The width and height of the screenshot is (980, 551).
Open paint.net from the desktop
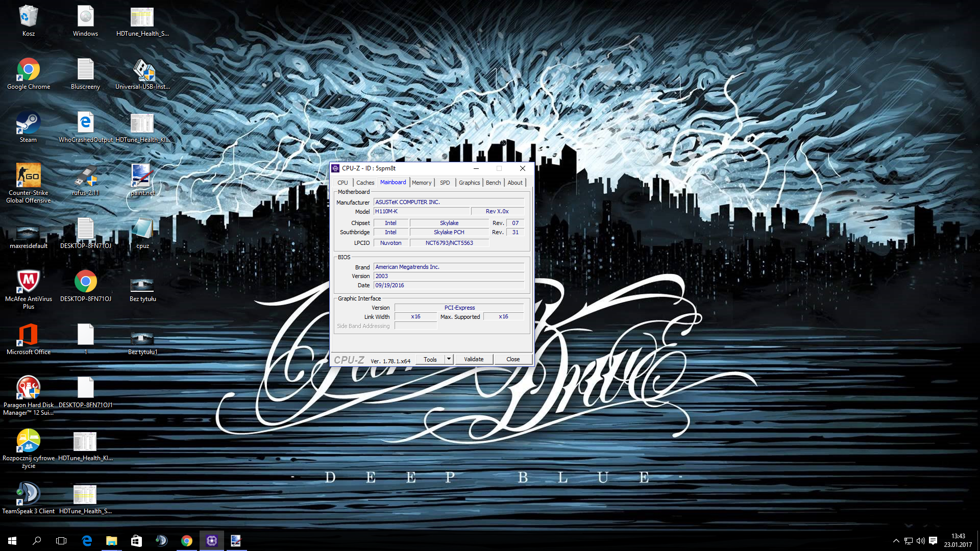[142, 180]
